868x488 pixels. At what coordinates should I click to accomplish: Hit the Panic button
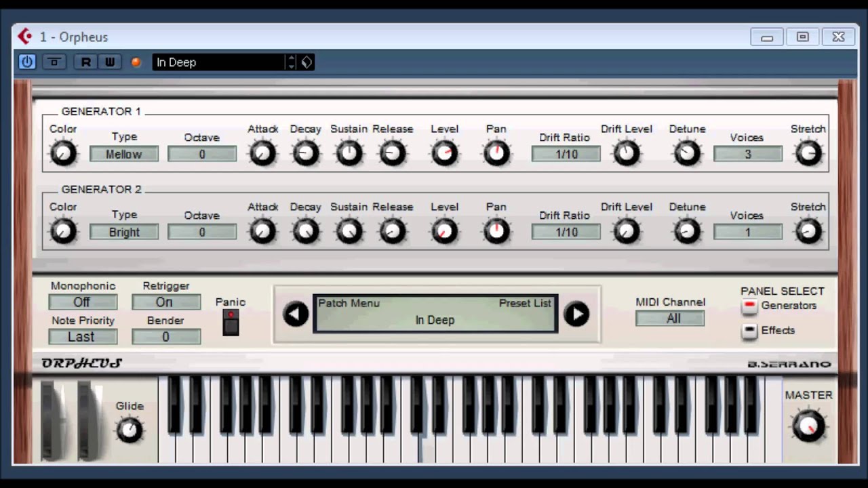tap(231, 323)
